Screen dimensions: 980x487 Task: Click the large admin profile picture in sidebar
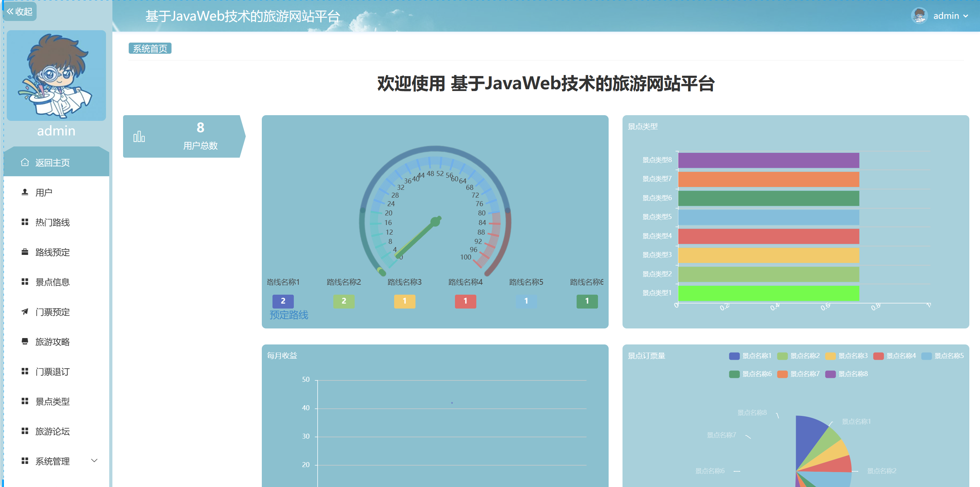56,76
